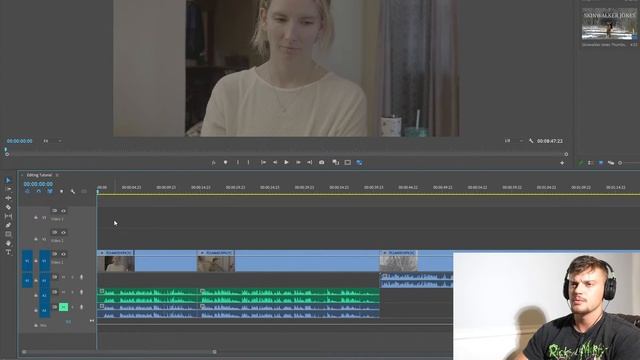Unmute audio track A3 green M
This screenshot has width=640, height=360.
(63, 307)
